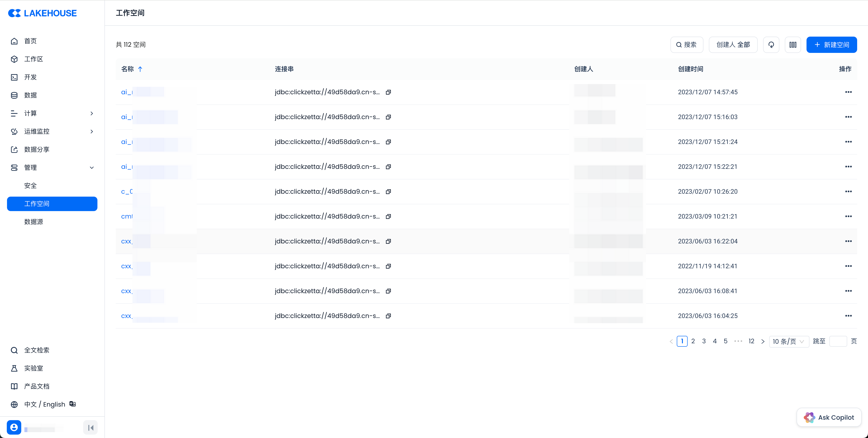Open the 10 条/页 page size dropdown
The width and height of the screenshot is (868, 438).
click(788, 341)
